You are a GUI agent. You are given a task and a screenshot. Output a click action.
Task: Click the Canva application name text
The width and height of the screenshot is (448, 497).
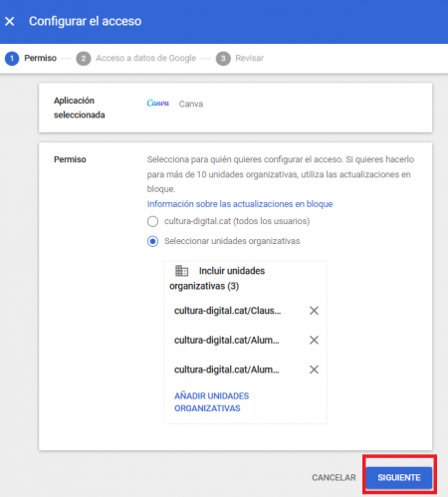[191, 104]
